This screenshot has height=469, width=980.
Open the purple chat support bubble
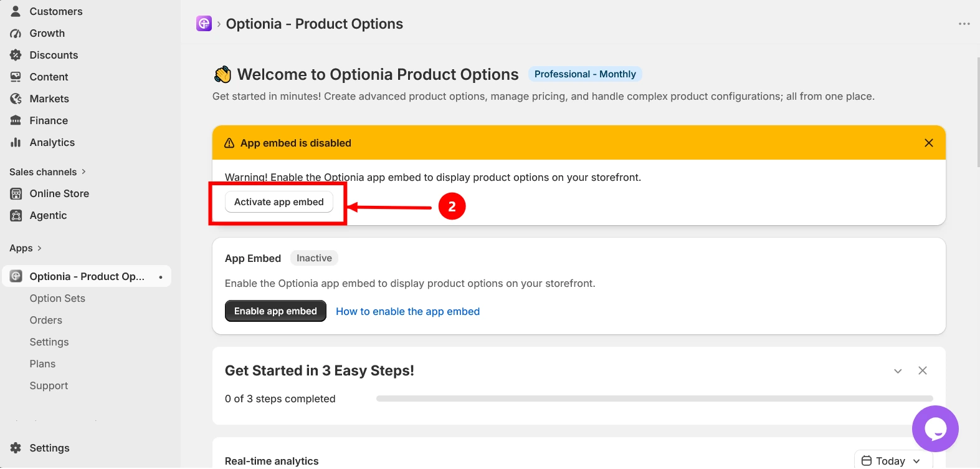[935, 428]
